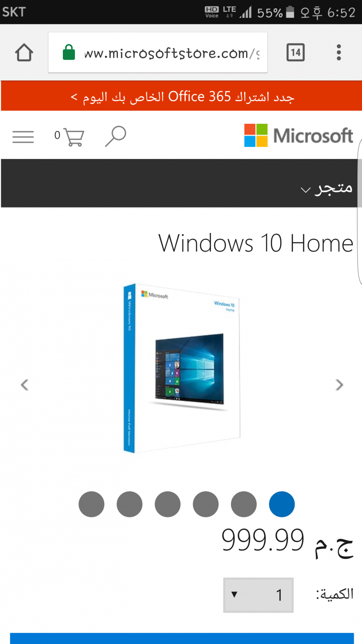The height and width of the screenshot is (644, 362).
Task: Open the hamburger navigation menu
Action: 23,137
